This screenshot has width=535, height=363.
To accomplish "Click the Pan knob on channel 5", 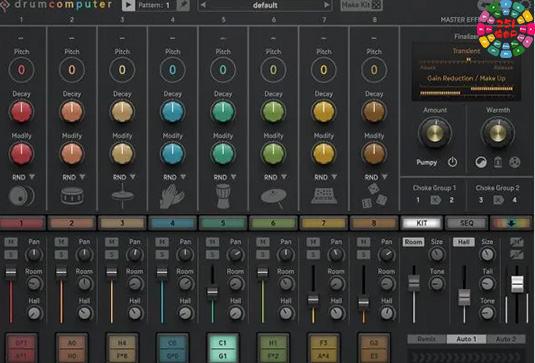I will (235, 255).
